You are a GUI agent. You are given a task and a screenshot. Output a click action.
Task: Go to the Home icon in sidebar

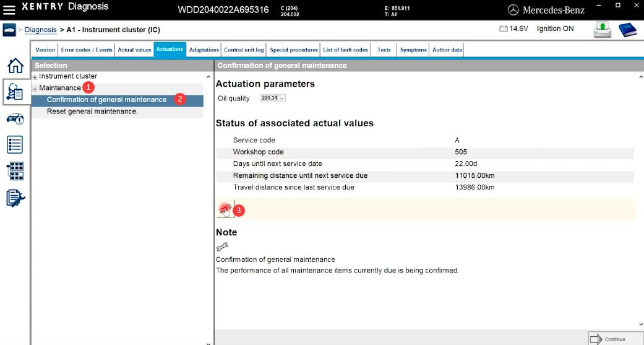(x=15, y=66)
